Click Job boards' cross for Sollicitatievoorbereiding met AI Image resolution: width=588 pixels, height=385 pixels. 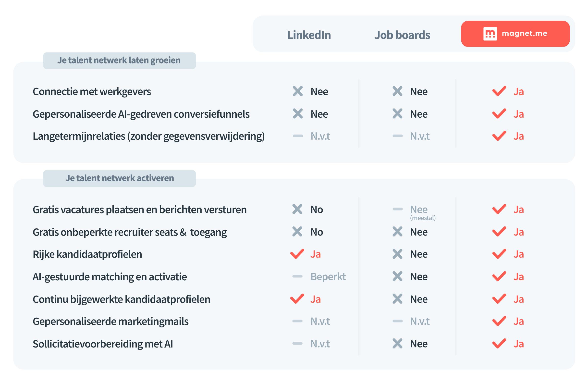tap(397, 344)
